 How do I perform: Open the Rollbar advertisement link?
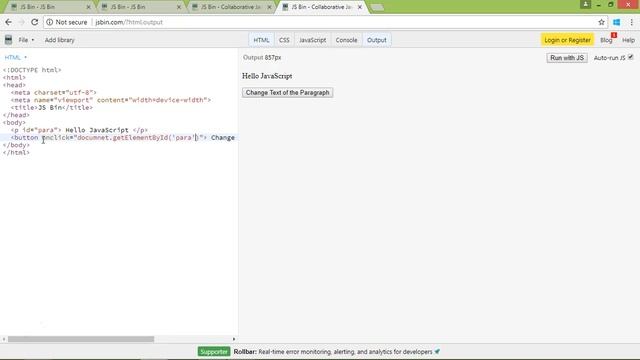pyautogui.click(x=333, y=351)
